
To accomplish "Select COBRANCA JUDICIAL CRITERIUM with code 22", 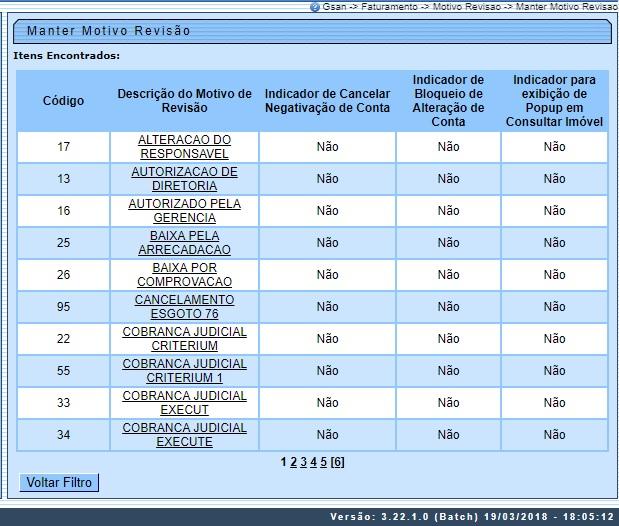I will point(184,339).
